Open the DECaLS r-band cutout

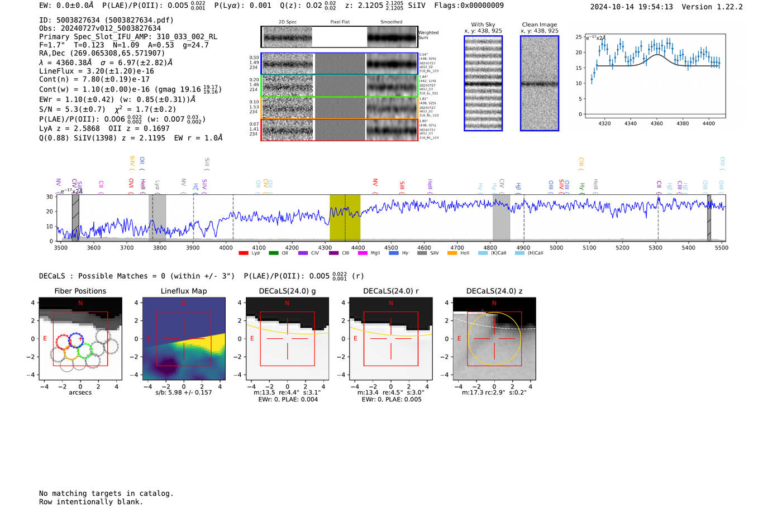tap(391, 339)
